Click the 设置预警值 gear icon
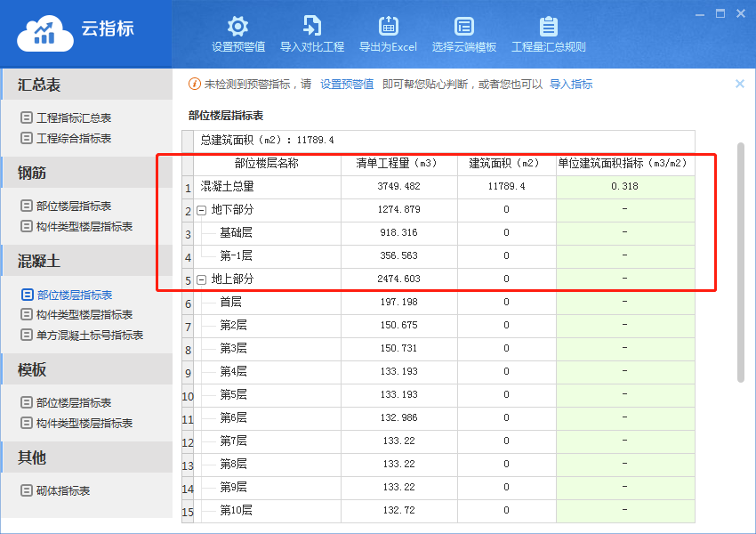The image size is (756, 534). pos(237,26)
